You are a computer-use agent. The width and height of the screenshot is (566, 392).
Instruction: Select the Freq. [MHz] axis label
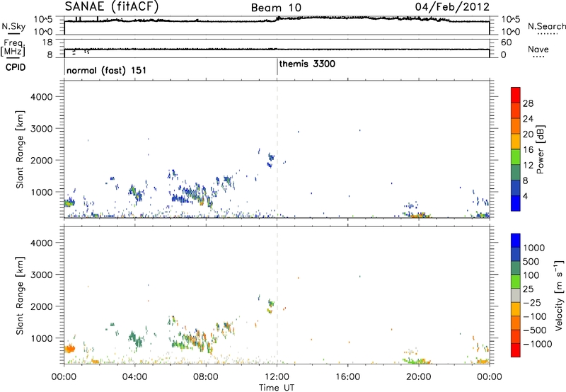pos(14,47)
